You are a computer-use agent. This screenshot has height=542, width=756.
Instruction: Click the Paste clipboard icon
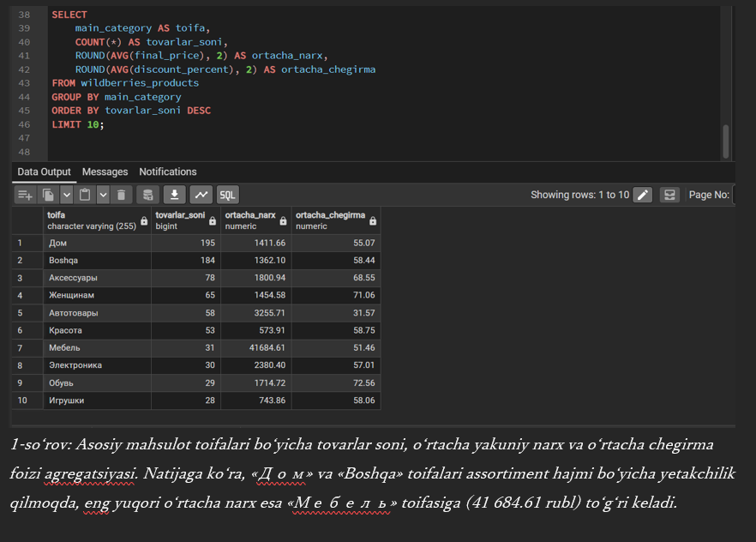85,195
